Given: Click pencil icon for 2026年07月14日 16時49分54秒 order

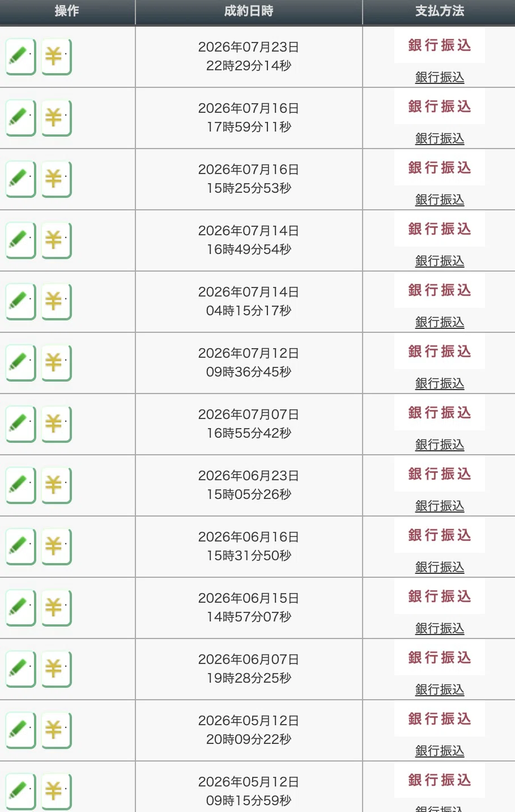Looking at the screenshot, I should [x=21, y=240].
